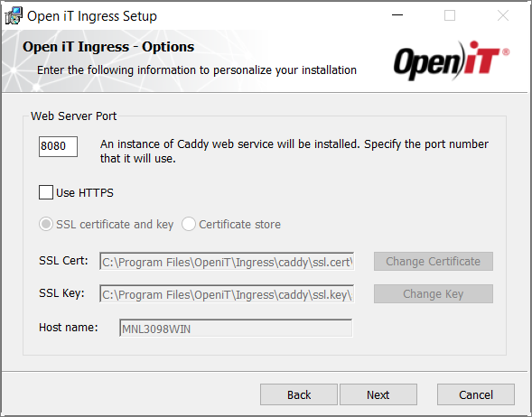Click the 'SSL Key:' label
The height and width of the screenshot is (417, 532).
coord(61,293)
